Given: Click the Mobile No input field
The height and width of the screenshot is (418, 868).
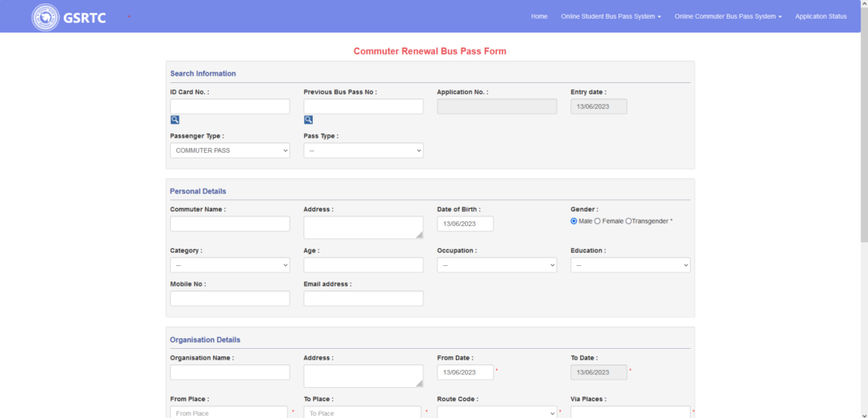Looking at the screenshot, I should pyautogui.click(x=229, y=298).
